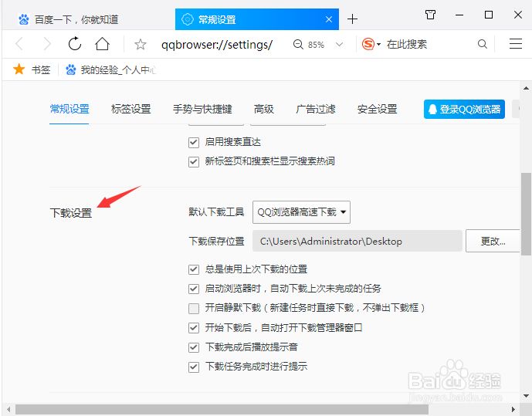Open a new tab with plus
532x416 pixels.
pyautogui.click(x=353, y=19)
